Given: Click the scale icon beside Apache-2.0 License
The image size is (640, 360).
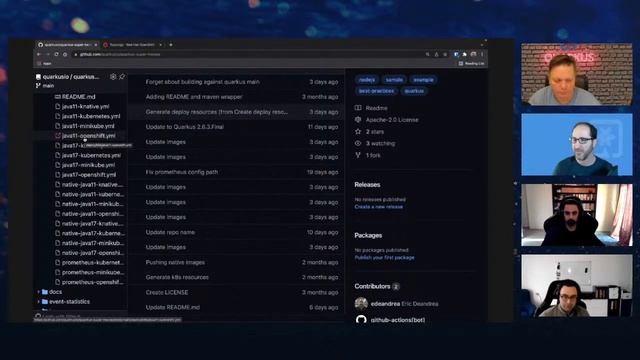Looking at the screenshot, I should pos(358,120).
